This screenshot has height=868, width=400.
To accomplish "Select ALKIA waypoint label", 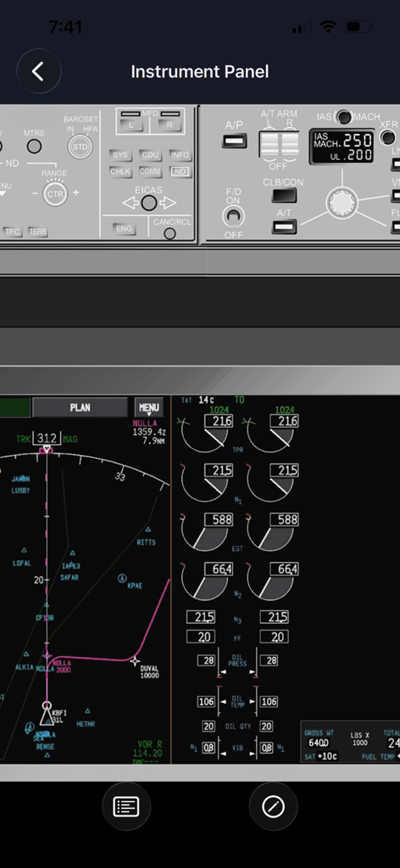I will click(25, 667).
